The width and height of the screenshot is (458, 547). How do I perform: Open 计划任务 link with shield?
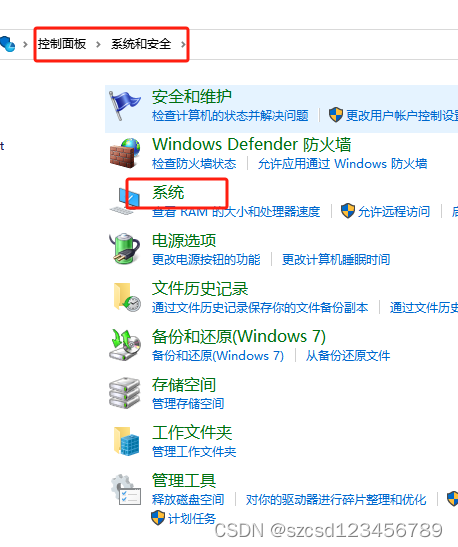[183, 518]
